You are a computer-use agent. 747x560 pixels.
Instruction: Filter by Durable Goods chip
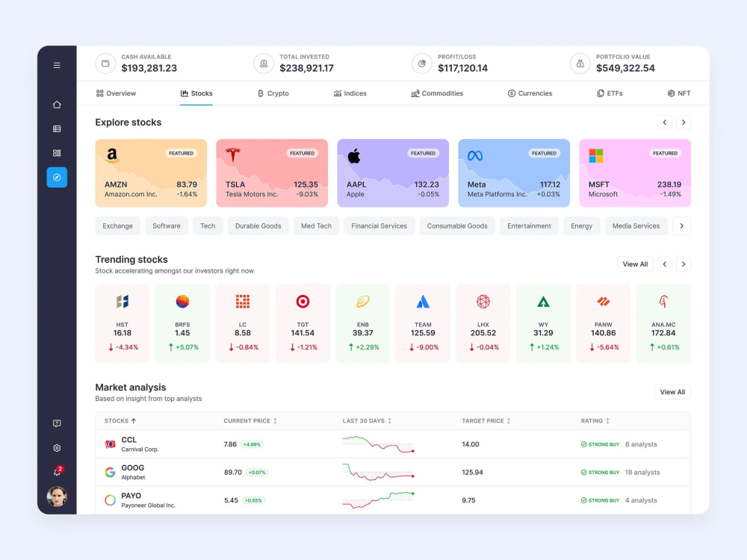point(258,225)
